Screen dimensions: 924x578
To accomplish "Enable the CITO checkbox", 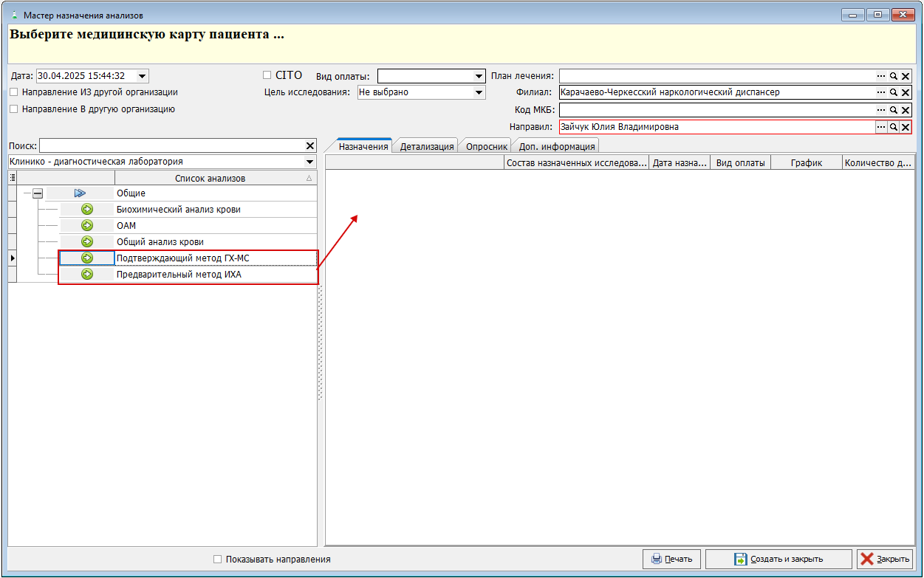I will [267, 75].
